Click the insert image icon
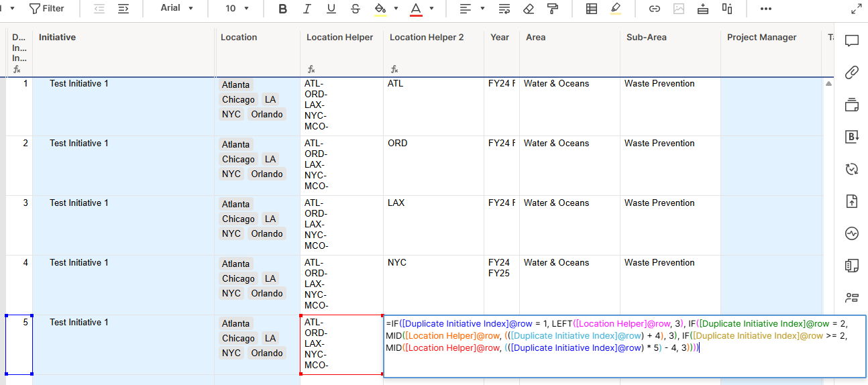Viewport: 868px width, 385px height. [x=679, y=8]
